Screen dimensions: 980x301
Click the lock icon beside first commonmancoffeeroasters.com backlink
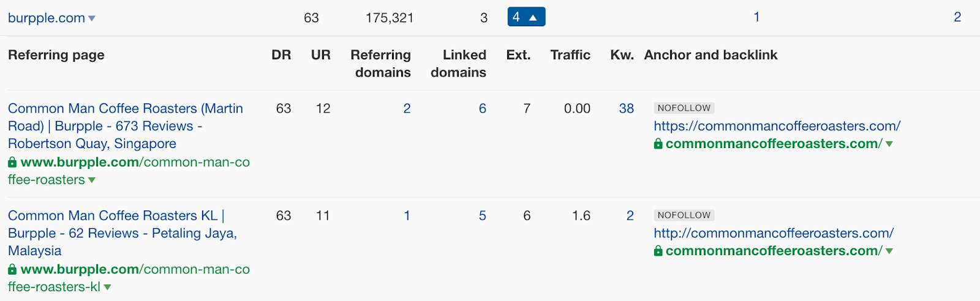pos(658,144)
